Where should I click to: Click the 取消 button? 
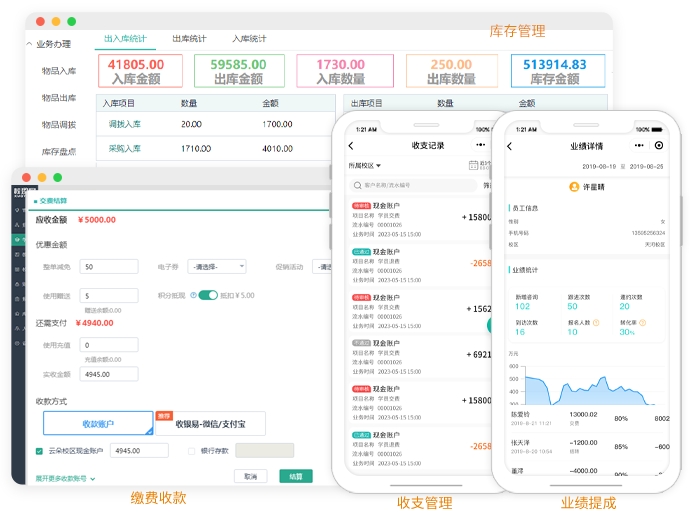pos(250,476)
